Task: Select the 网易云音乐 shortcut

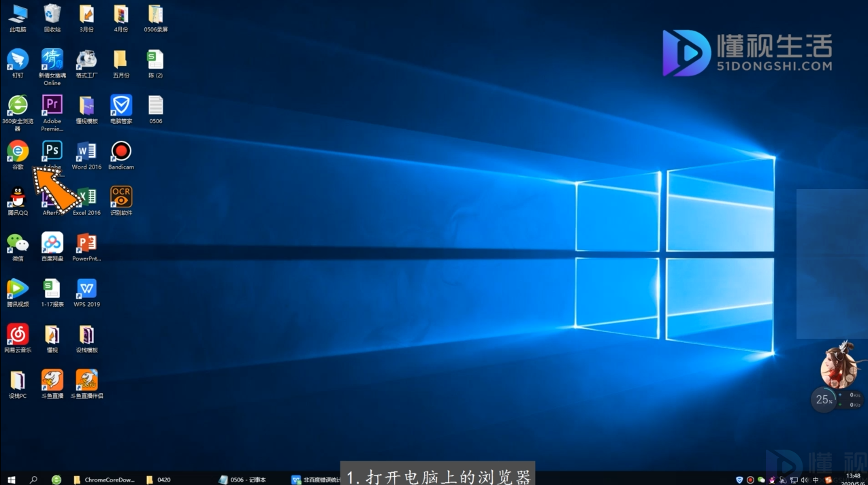Action: (18, 338)
